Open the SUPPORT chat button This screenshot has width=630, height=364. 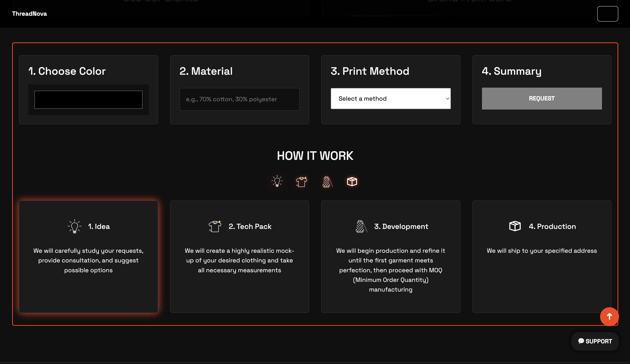(x=595, y=341)
